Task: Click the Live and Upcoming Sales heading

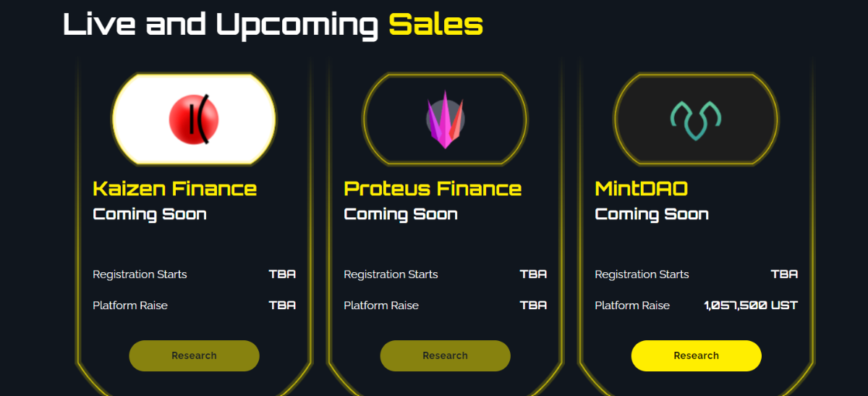Action: click(273, 25)
